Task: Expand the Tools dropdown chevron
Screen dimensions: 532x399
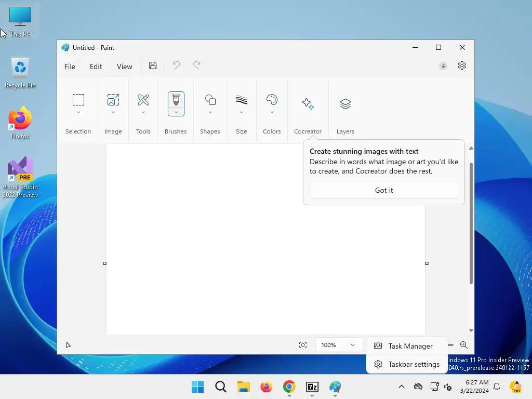Action: [x=143, y=112]
